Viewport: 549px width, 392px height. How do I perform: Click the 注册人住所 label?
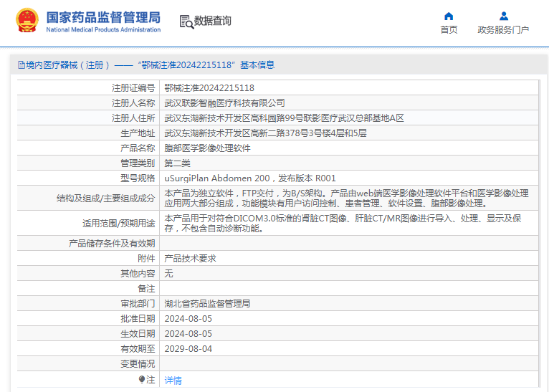point(133,118)
